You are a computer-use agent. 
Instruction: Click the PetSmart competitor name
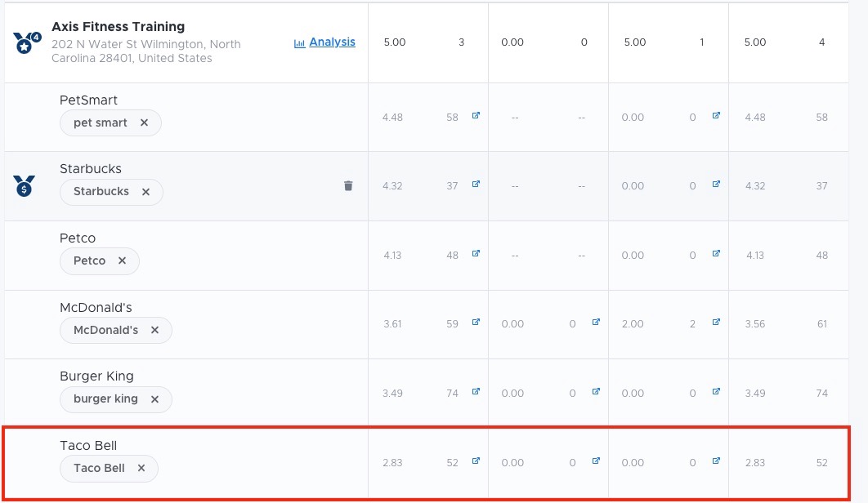point(88,100)
